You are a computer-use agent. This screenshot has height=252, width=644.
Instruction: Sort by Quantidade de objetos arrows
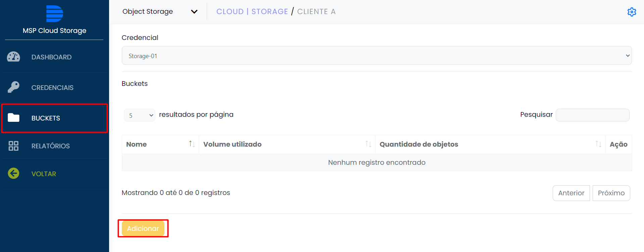pos(598,144)
